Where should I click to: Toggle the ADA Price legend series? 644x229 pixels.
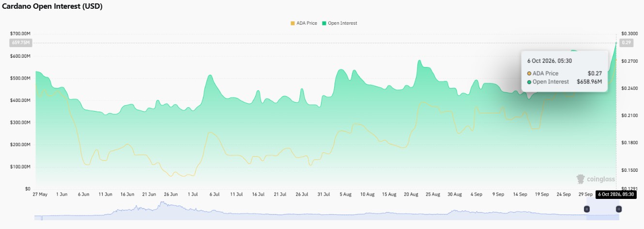(x=304, y=23)
